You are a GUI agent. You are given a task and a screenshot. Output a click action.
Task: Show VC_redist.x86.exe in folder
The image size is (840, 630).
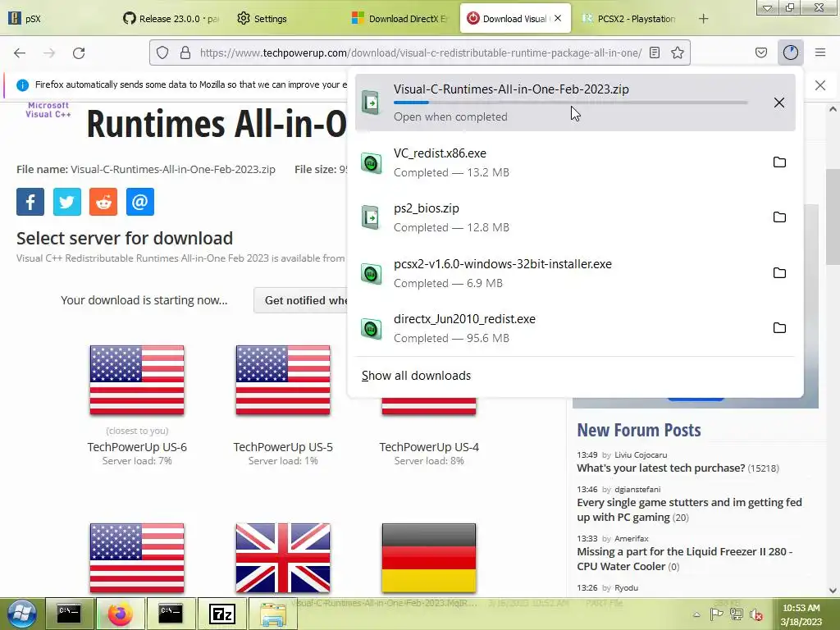click(779, 162)
